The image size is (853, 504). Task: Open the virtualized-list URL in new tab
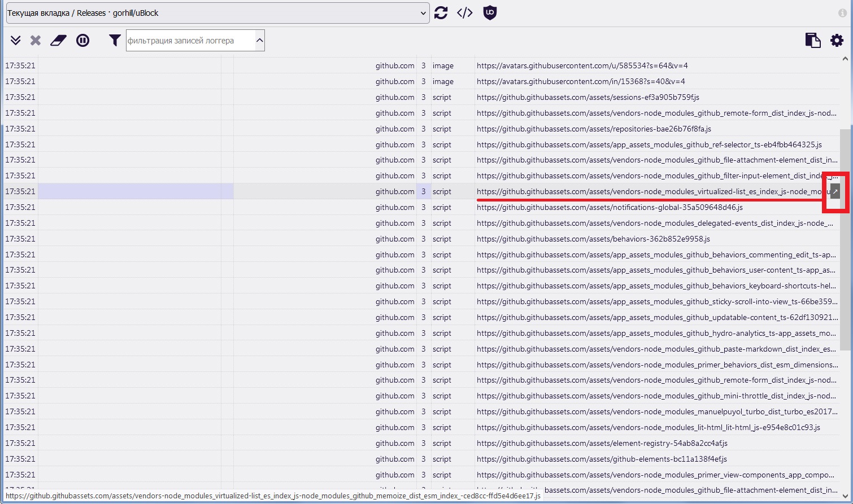pyautogui.click(x=835, y=191)
